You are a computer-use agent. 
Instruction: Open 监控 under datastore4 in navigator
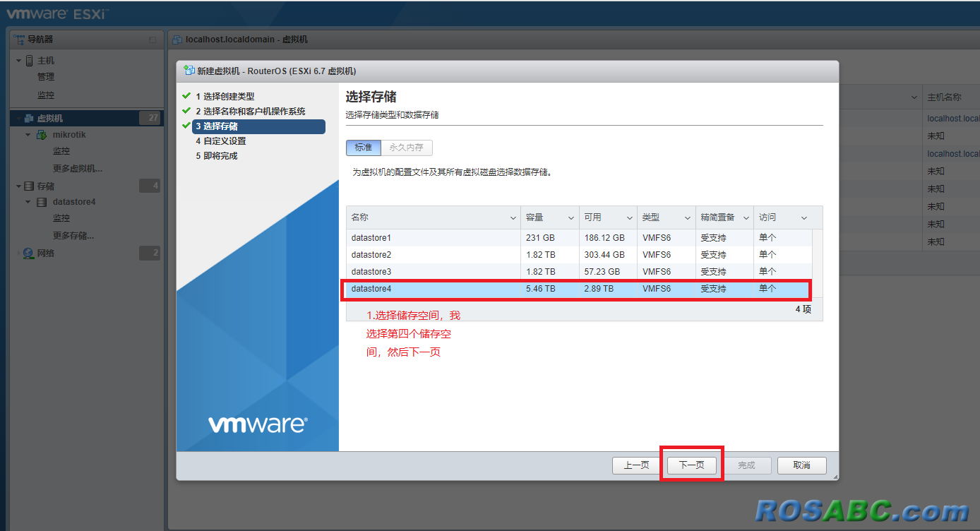pyautogui.click(x=61, y=218)
